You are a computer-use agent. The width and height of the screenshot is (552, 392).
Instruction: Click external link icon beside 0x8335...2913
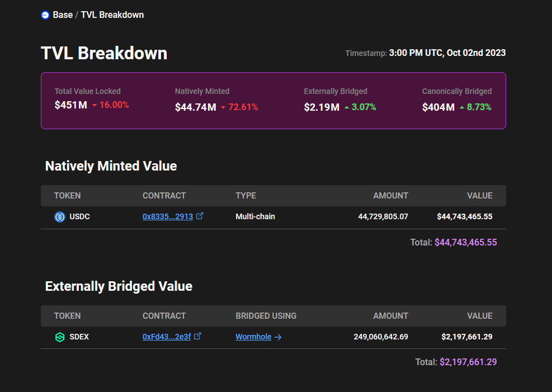[x=200, y=216]
